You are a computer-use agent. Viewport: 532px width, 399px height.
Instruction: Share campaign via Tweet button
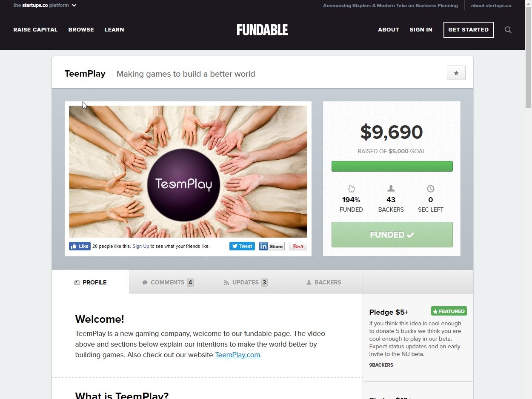242,246
